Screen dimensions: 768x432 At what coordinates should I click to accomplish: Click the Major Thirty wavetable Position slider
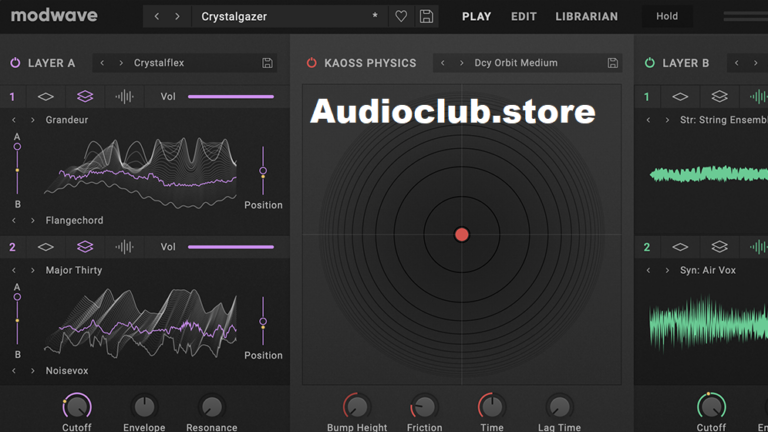[x=263, y=321]
